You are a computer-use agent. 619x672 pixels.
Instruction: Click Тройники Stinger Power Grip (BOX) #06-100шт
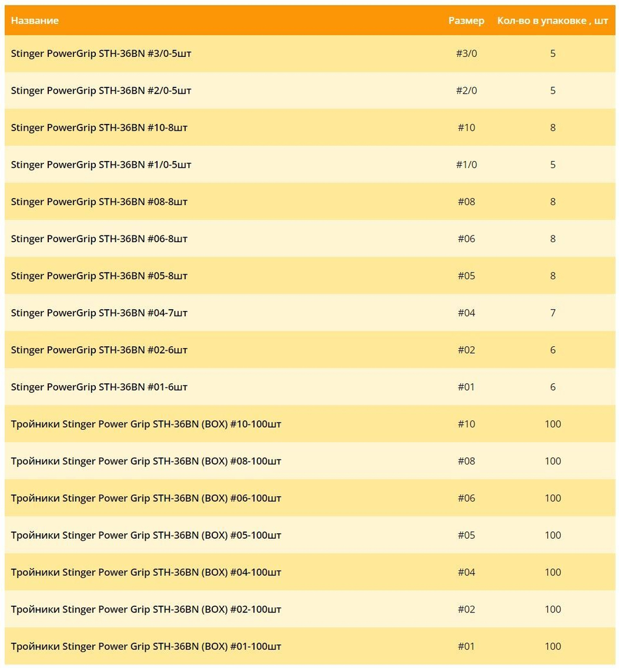coord(146,498)
